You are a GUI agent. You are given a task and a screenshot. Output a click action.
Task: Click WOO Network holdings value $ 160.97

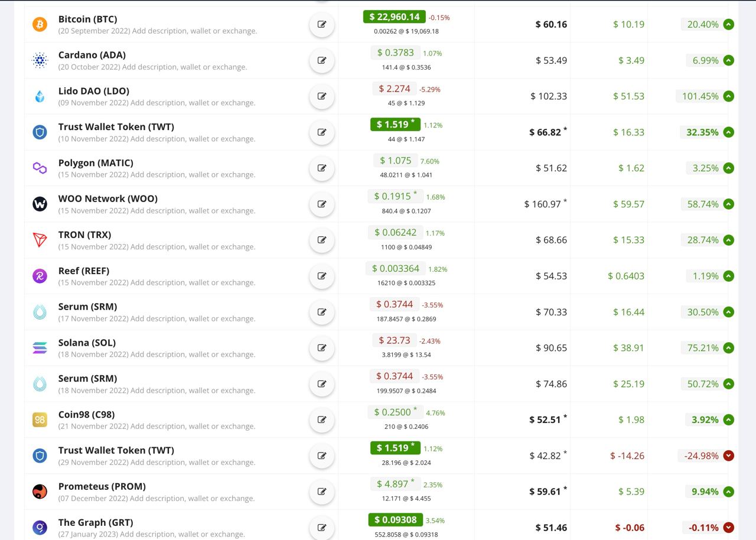pos(545,204)
